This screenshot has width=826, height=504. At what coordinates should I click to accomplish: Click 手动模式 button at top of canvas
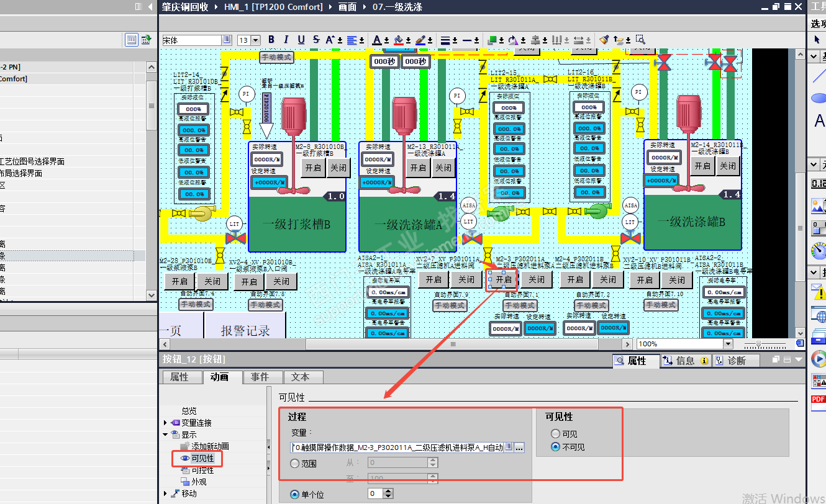click(276, 57)
